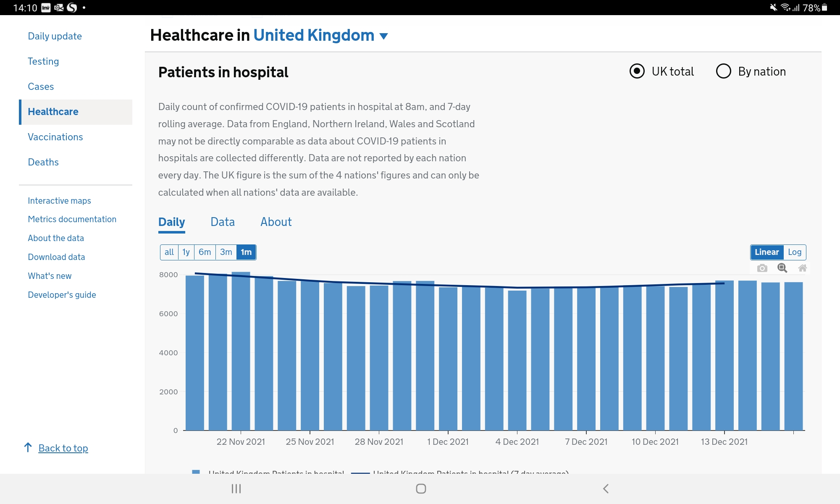
Task: Switch to the Data tab
Action: pos(223,222)
